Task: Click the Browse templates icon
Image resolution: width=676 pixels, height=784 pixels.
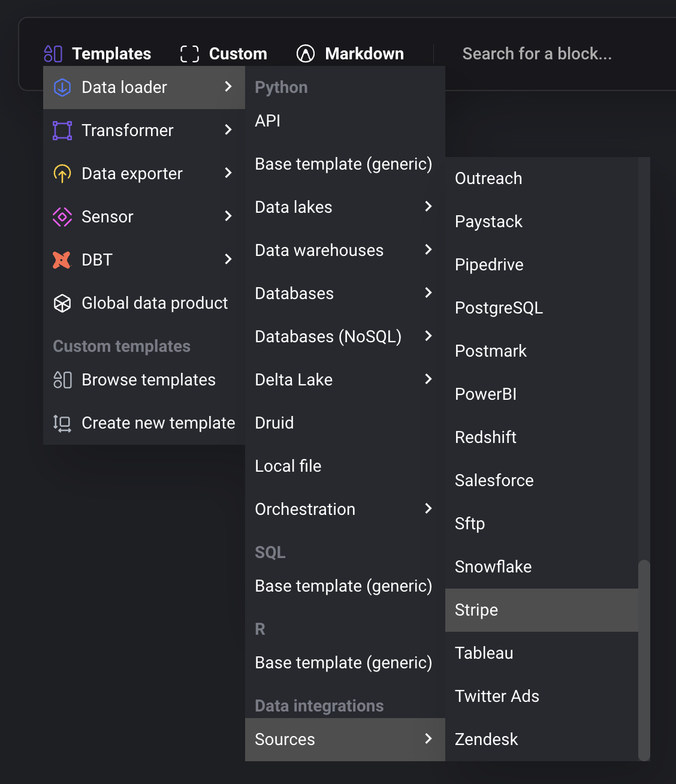Action: pyautogui.click(x=62, y=380)
